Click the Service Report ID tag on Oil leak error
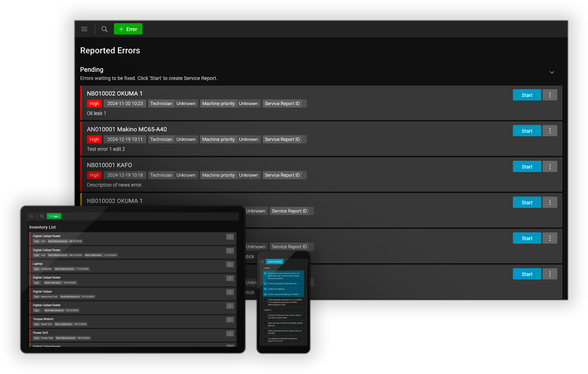 click(284, 104)
